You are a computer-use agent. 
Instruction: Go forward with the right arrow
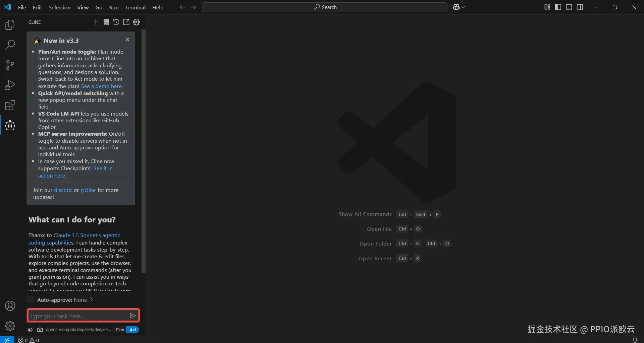[x=193, y=7]
